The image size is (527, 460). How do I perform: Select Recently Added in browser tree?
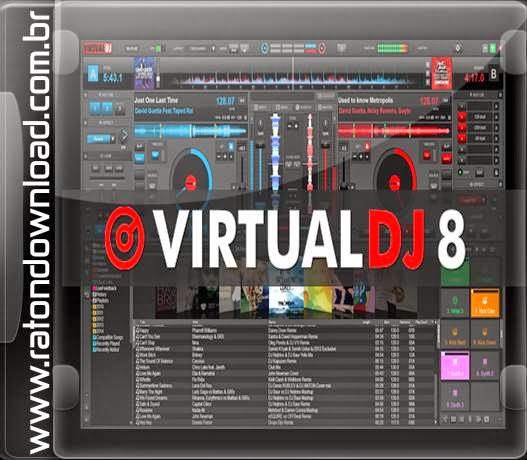click(x=106, y=350)
